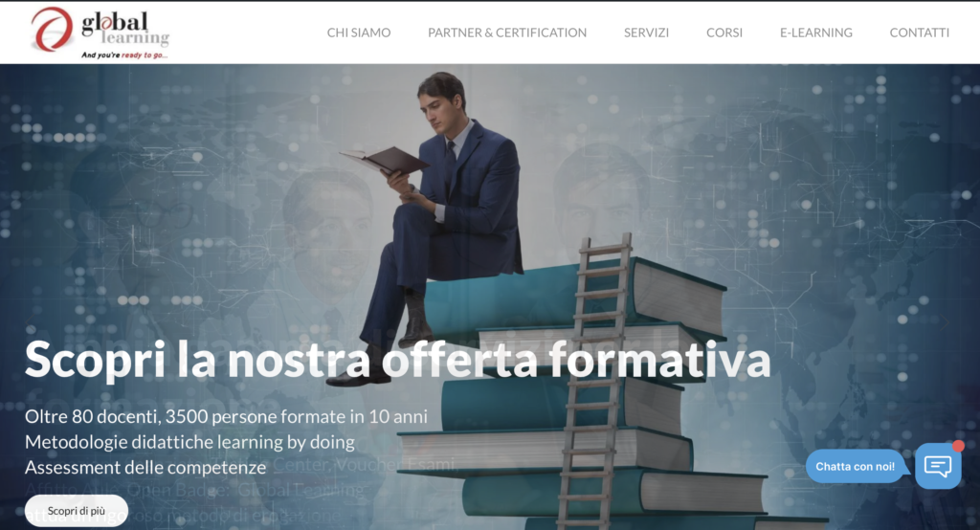This screenshot has width=980, height=530.
Task: Open PARTNER & CERTIFICATION menu item
Action: coord(507,33)
